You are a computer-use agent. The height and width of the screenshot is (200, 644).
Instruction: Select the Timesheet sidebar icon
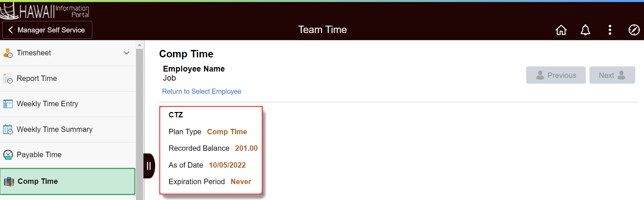[x=8, y=53]
